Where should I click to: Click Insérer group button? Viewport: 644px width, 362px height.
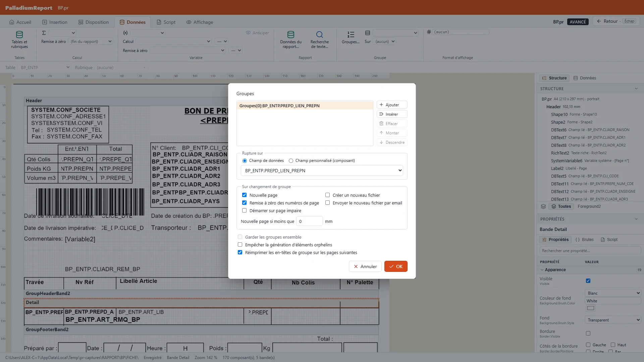[x=392, y=114]
